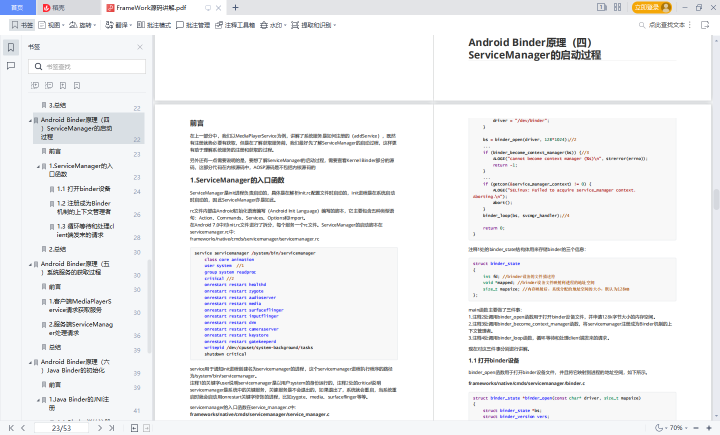Select the bookmark icon in left sidebar strip
This screenshot has height=435, width=720.
(11, 47)
